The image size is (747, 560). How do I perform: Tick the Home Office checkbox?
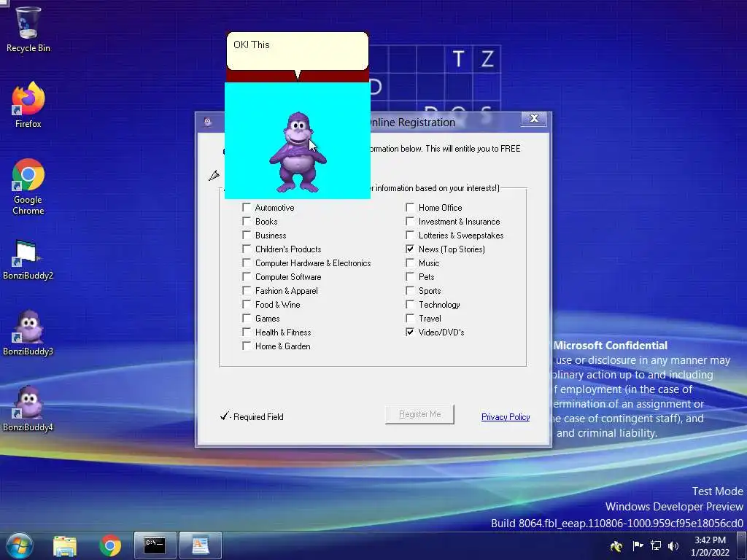[410, 207]
